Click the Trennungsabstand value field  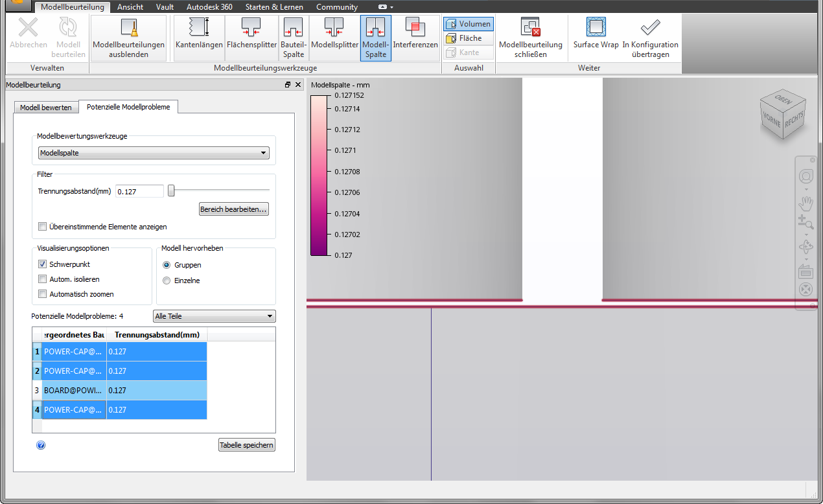point(139,191)
